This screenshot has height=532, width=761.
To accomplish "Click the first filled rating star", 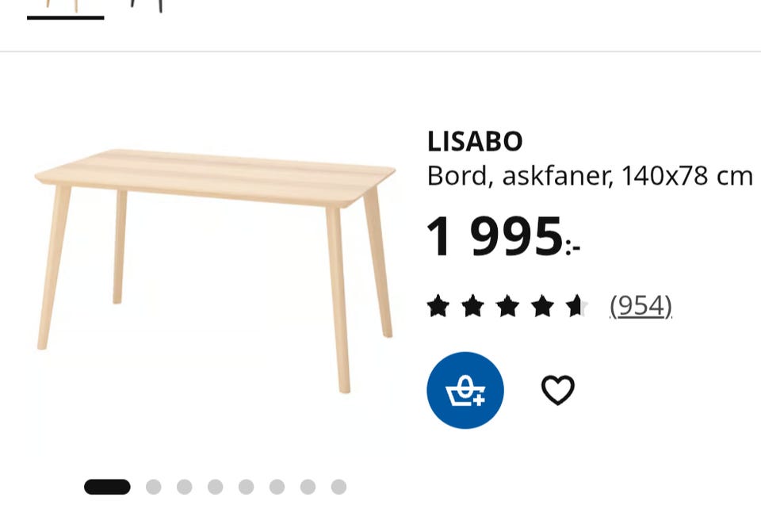I will point(438,306).
